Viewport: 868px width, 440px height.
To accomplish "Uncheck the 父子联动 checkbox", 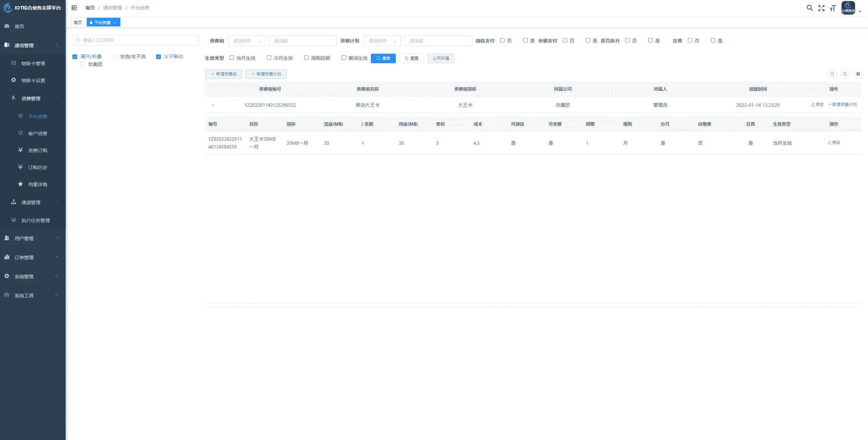I will point(159,57).
